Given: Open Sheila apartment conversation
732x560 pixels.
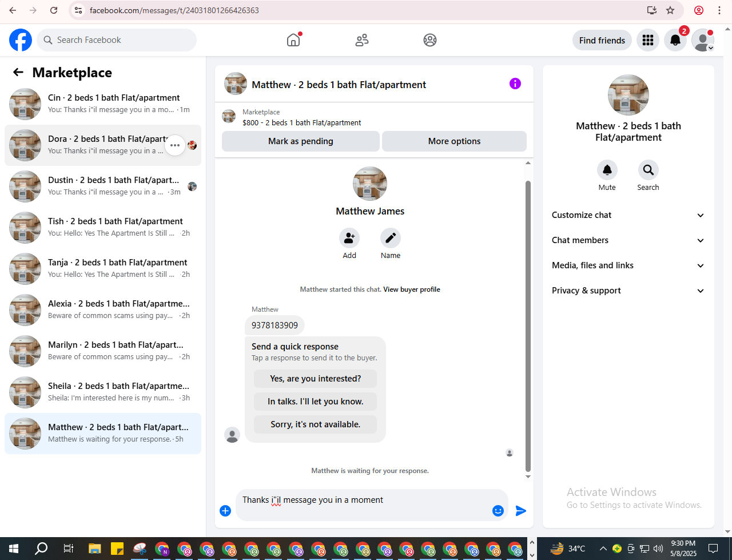Looking at the screenshot, I should tap(103, 392).
